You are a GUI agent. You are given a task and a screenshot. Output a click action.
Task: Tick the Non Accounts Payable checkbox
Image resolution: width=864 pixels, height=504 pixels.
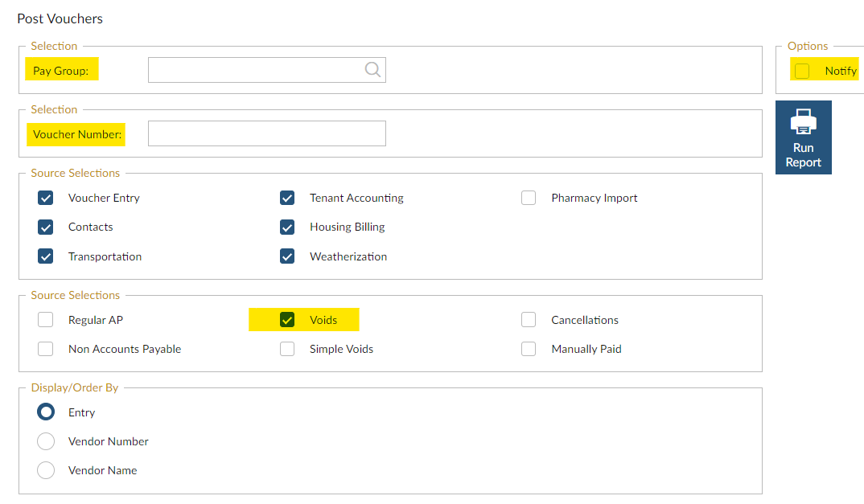click(46, 349)
